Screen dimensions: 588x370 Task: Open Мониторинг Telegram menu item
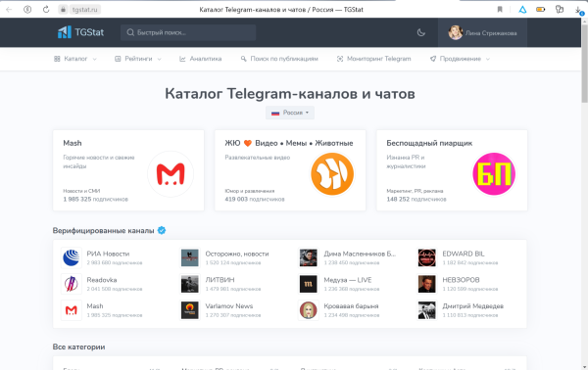pos(374,59)
